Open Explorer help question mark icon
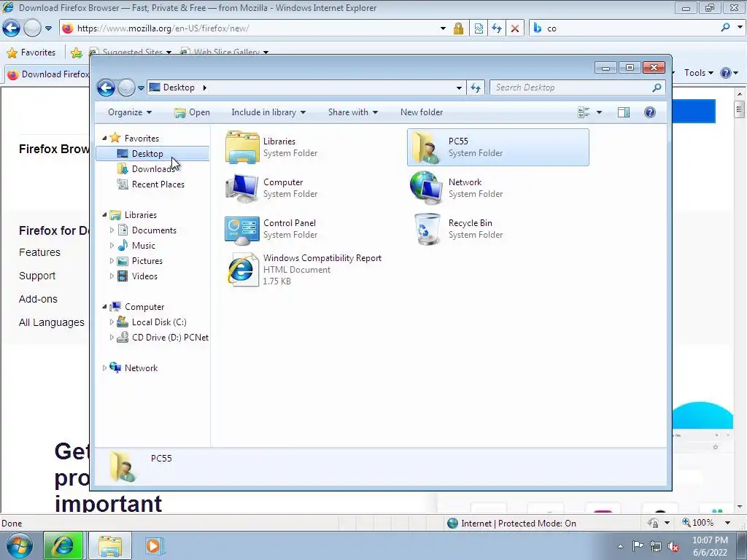 (x=649, y=112)
